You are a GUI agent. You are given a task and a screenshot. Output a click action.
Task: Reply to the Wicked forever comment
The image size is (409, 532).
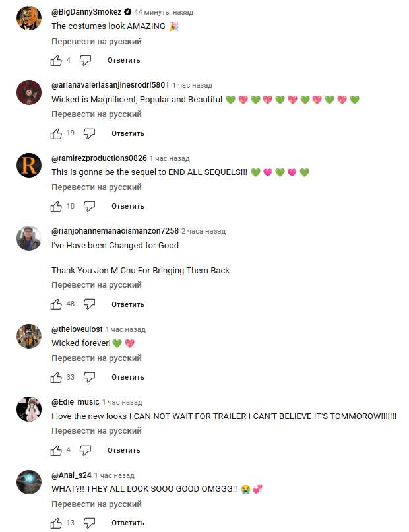128,378
